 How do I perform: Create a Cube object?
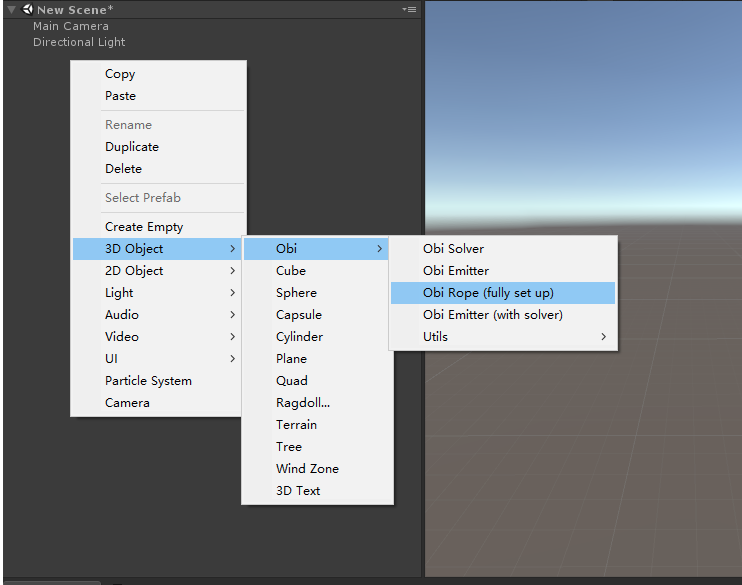(x=316, y=271)
